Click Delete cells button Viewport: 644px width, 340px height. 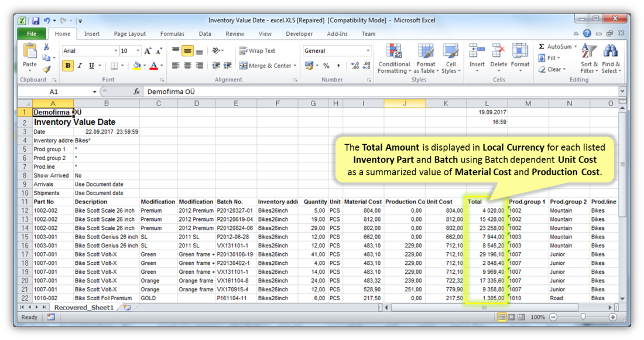pyautogui.click(x=499, y=59)
